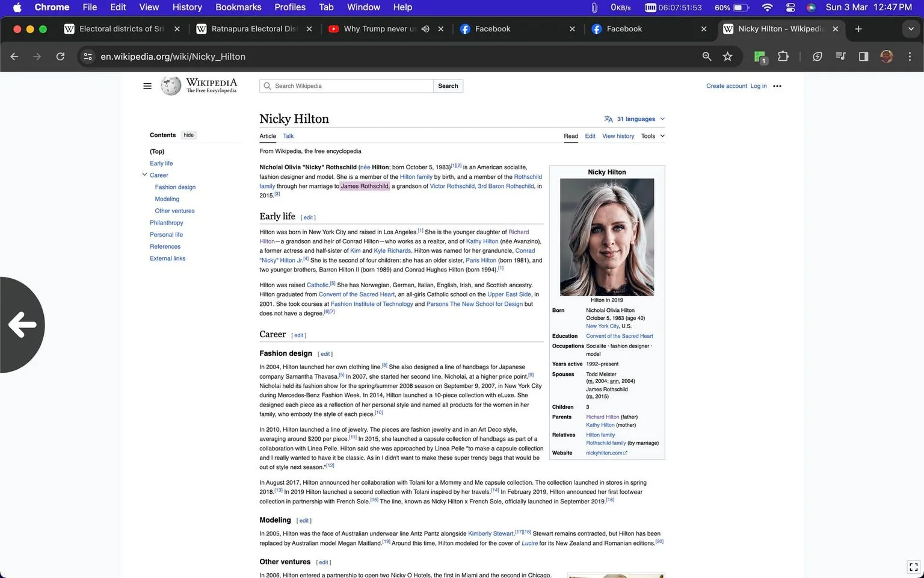The width and height of the screenshot is (924, 578).
Task: Click the Create account link
Action: coord(727,86)
